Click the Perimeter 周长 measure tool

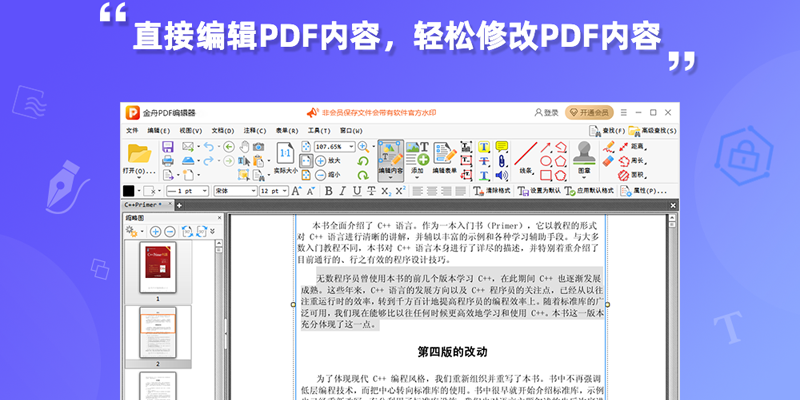click(631, 161)
